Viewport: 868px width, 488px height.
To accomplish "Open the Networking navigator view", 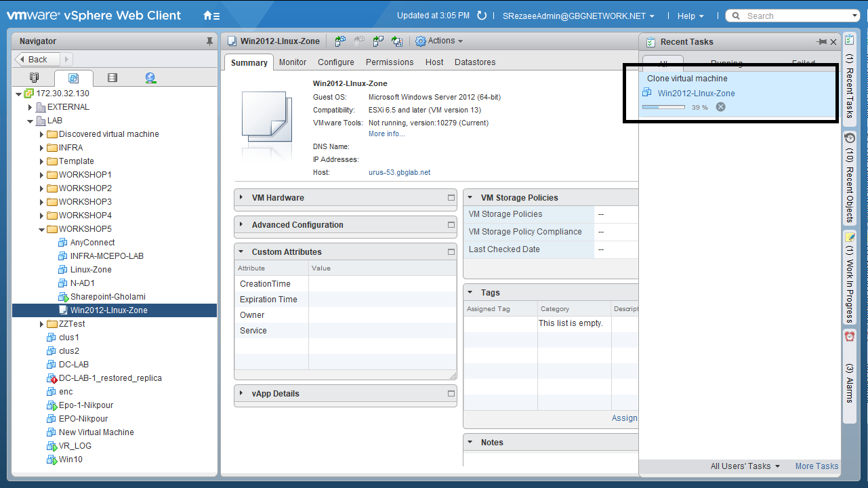I will click(150, 78).
